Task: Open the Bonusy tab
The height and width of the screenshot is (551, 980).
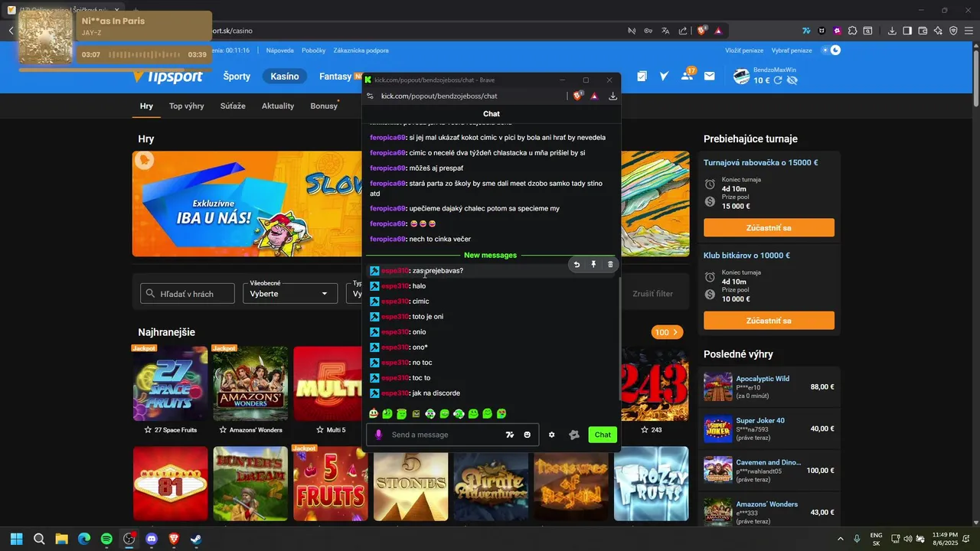Action: point(324,106)
